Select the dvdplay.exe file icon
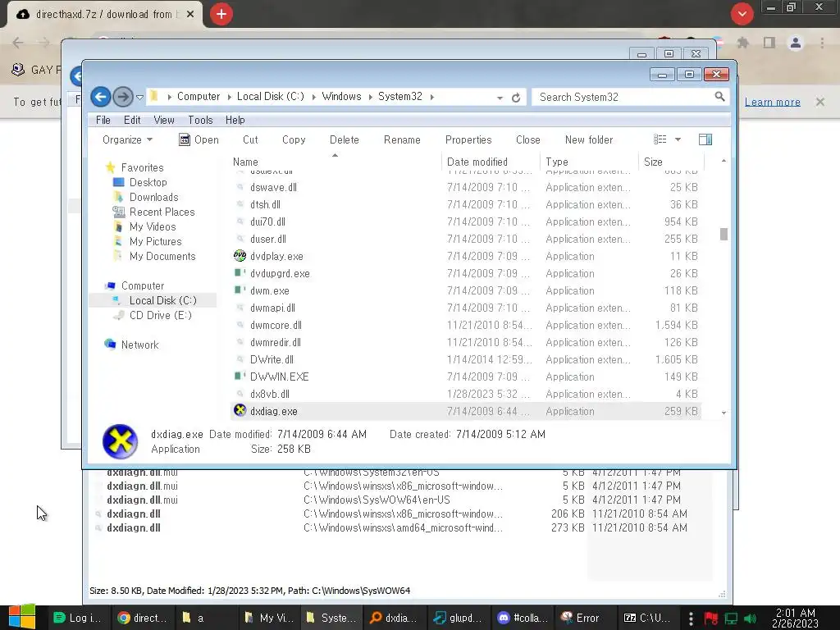 [x=240, y=256]
